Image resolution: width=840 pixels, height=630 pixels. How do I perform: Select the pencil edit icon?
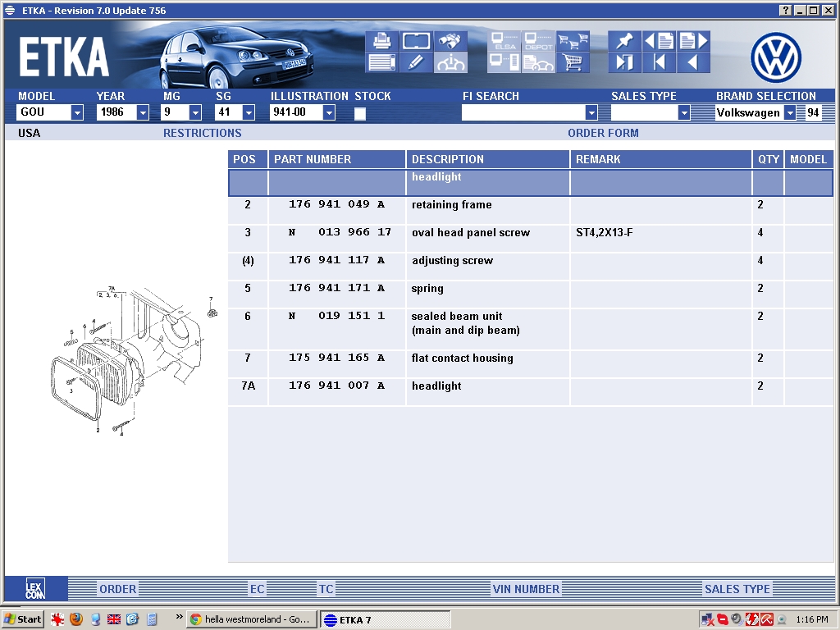tap(416, 62)
